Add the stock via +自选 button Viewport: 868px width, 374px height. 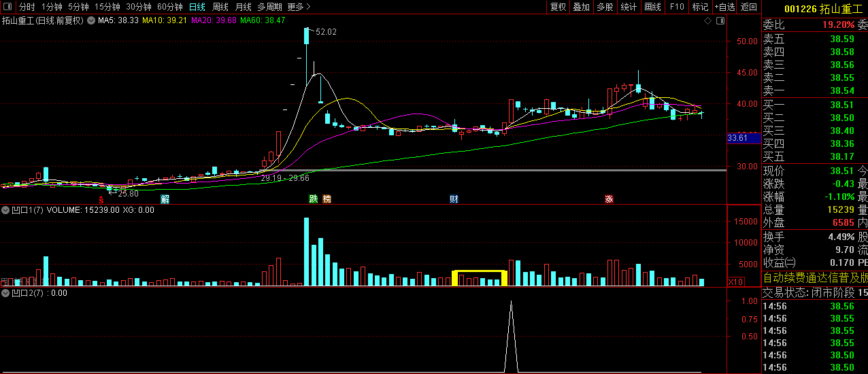[724, 7]
